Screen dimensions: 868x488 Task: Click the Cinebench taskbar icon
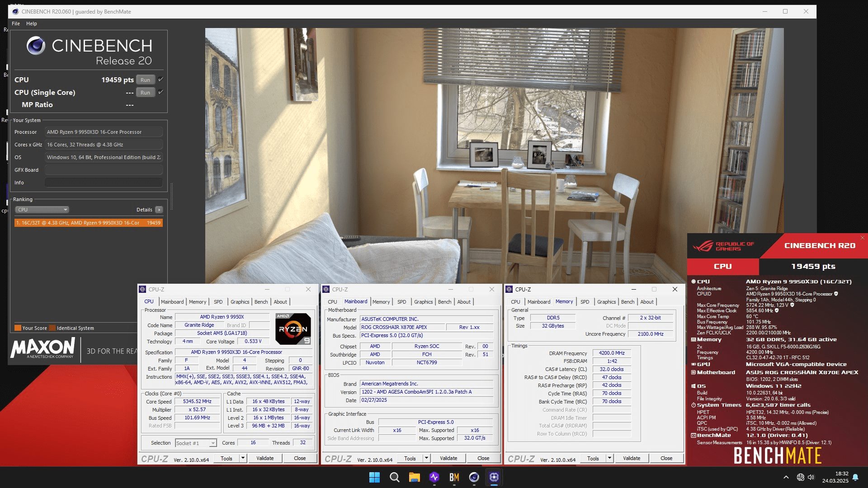click(x=474, y=477)
